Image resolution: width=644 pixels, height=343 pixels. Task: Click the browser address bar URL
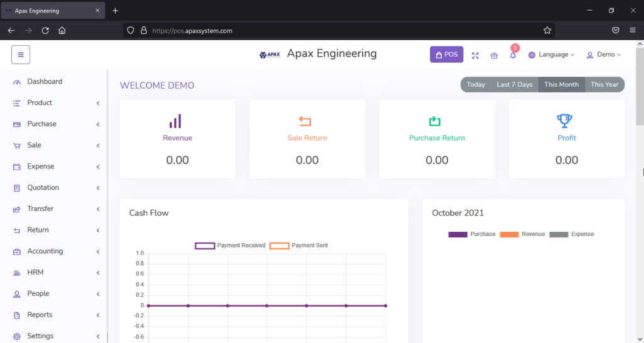point(192,31)
